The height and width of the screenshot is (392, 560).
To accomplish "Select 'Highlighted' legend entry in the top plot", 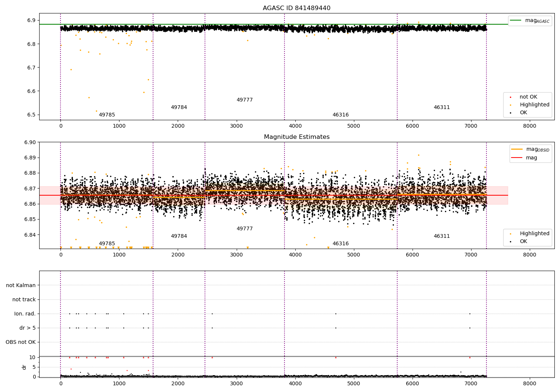I will point(535,105).
